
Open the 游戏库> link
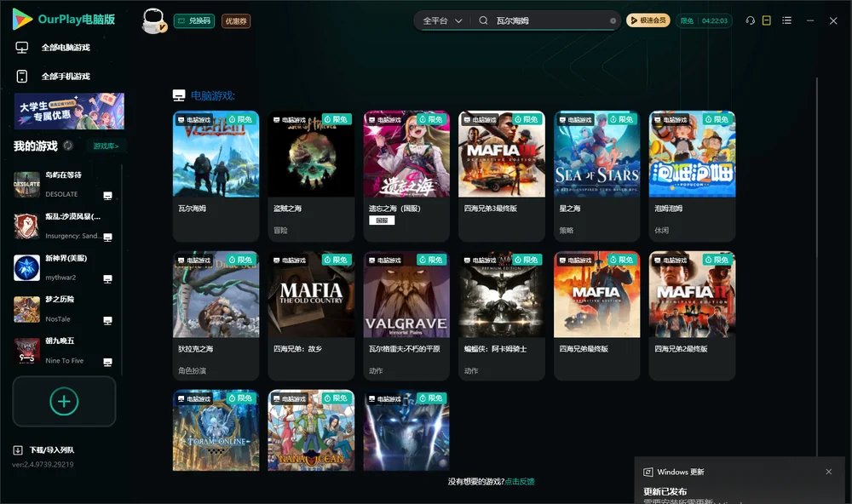(x=106, y=146)
